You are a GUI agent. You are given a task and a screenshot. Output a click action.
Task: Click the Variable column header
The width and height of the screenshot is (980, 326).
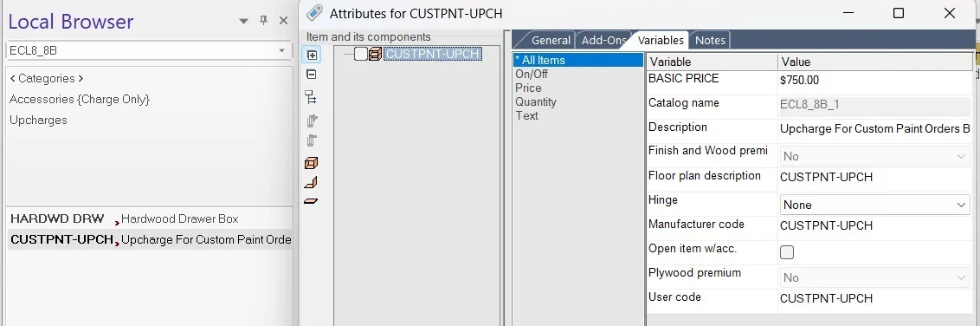click(x=712, y=62)
